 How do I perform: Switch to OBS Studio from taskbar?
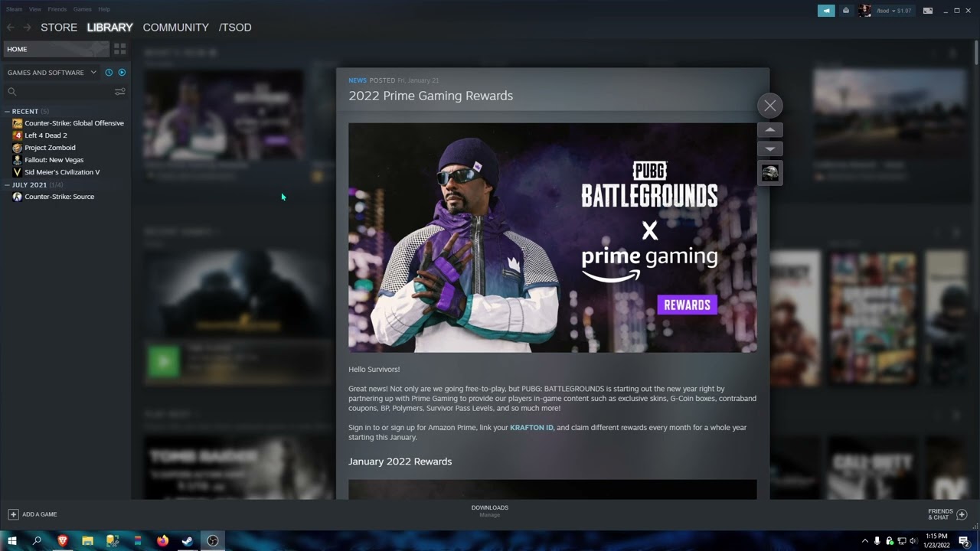(x=213, y=541)
